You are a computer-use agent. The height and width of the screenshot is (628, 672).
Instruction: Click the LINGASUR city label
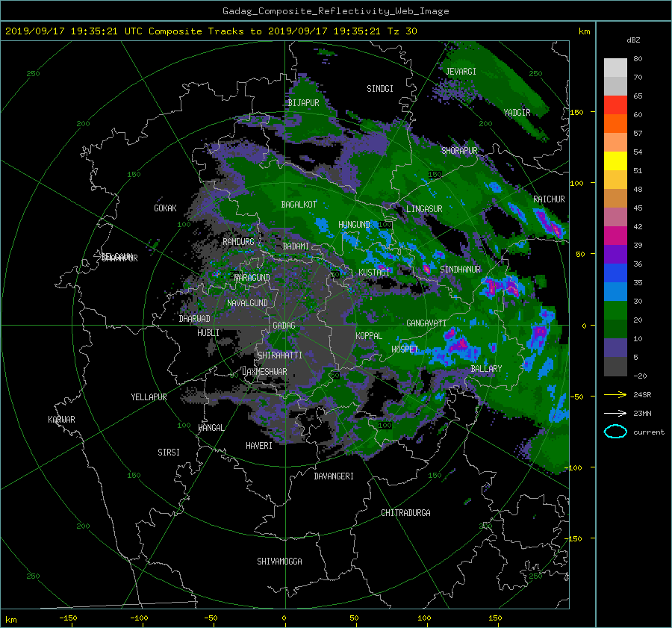tap(424, 209)
